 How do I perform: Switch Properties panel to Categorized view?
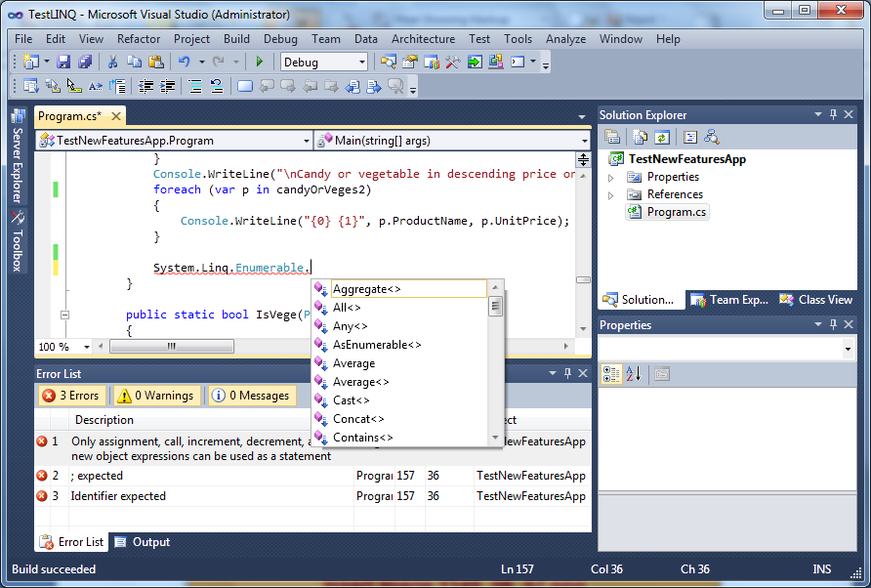pos(611,374)
